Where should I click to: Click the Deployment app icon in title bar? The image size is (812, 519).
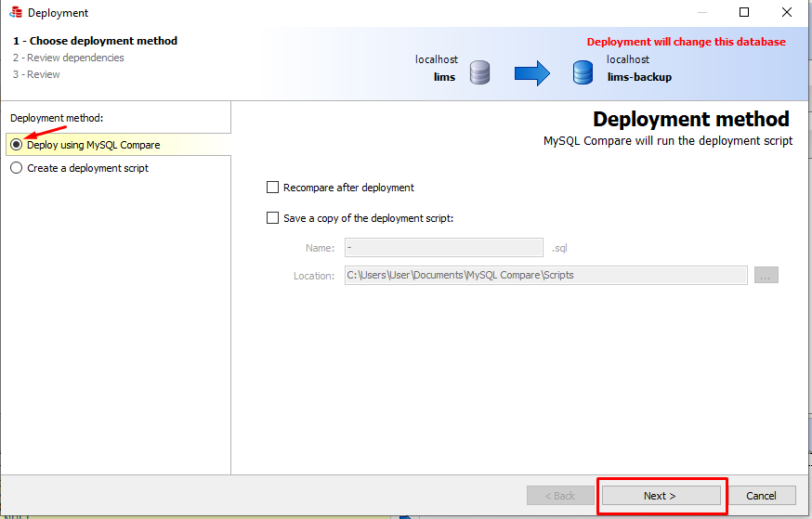point(15,13)
